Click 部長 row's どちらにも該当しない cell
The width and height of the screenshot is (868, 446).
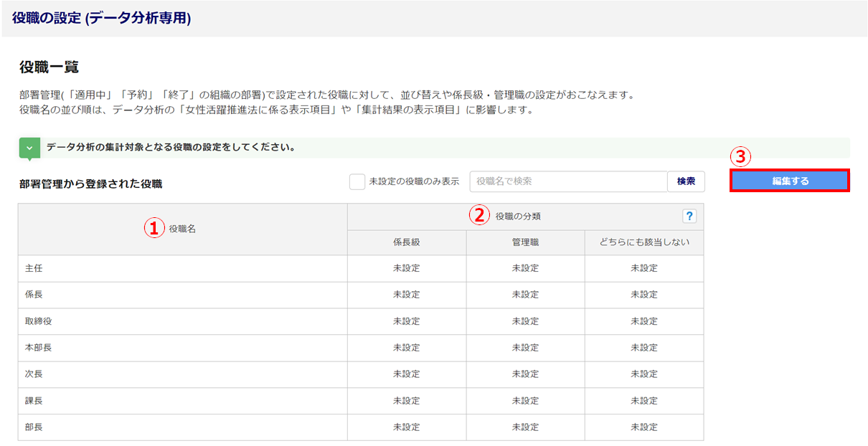[643, 427]
